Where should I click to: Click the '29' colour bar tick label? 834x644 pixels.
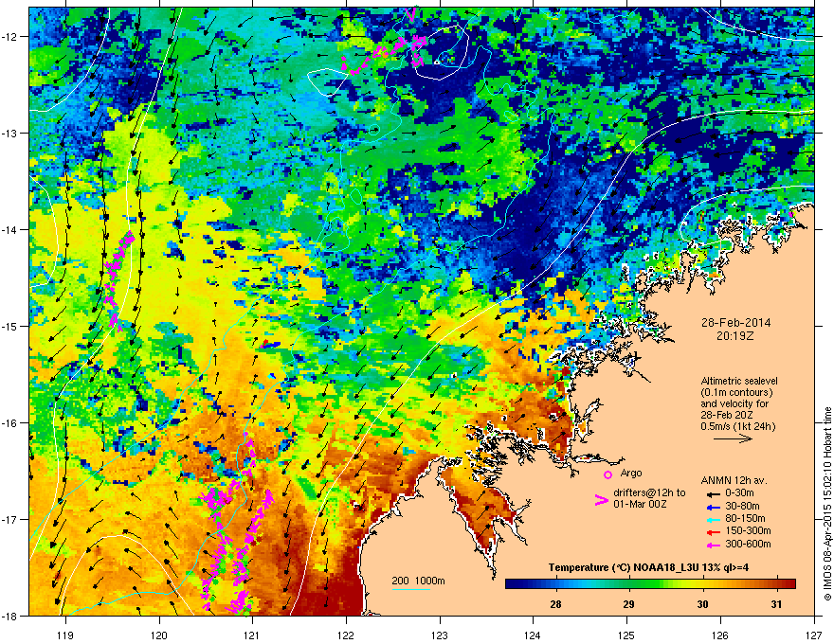(x=628, y=604)
